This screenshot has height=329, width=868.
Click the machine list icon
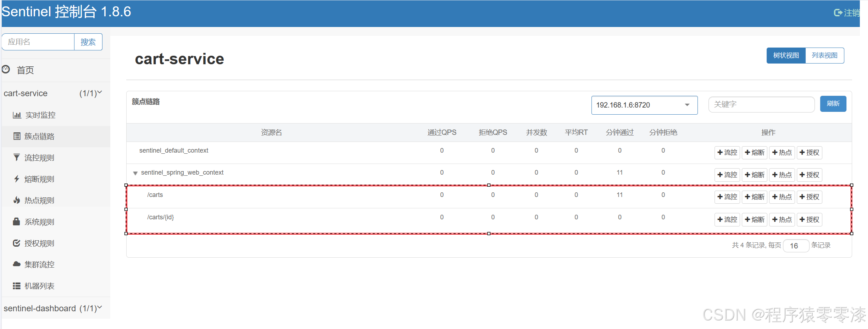[x=17, y=286]
